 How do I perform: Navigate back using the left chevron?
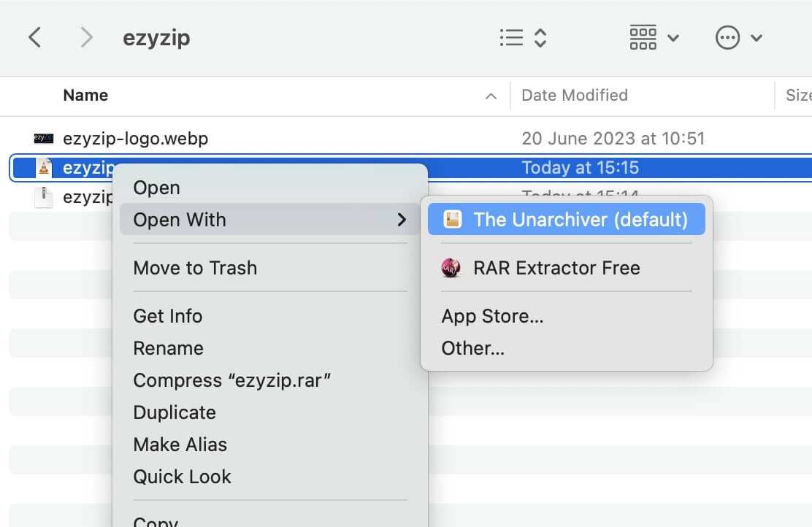pos(34,37)
